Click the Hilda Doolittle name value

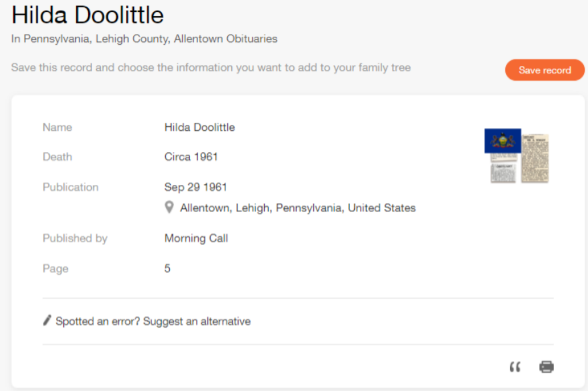(x=199, y=127)
